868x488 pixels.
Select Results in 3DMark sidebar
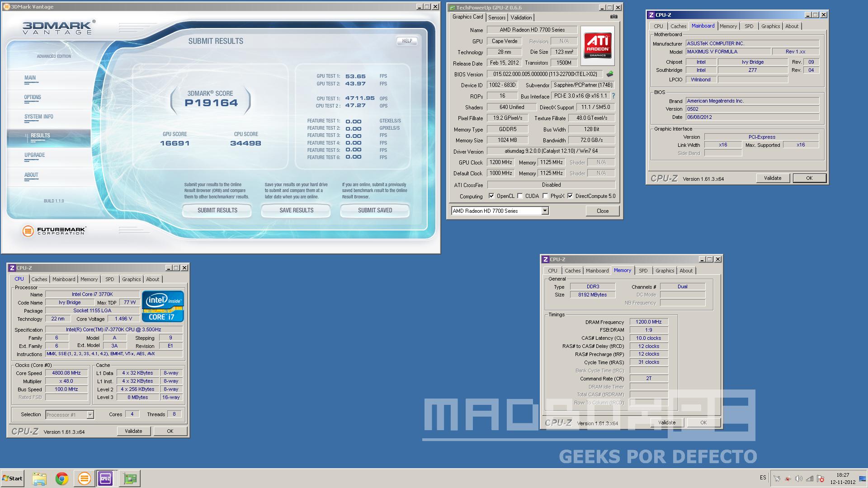click(40, 136)
